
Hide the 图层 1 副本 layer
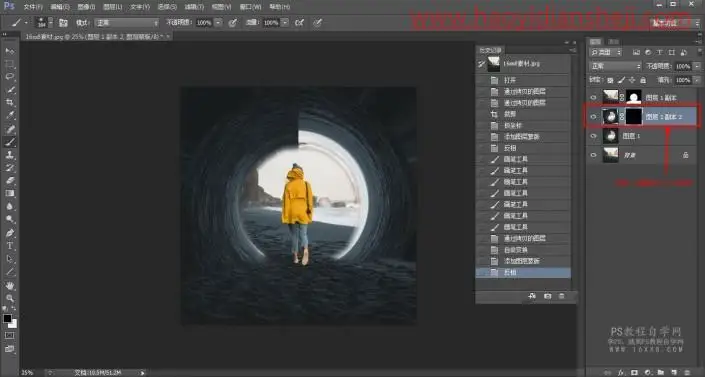pos(593,97)
